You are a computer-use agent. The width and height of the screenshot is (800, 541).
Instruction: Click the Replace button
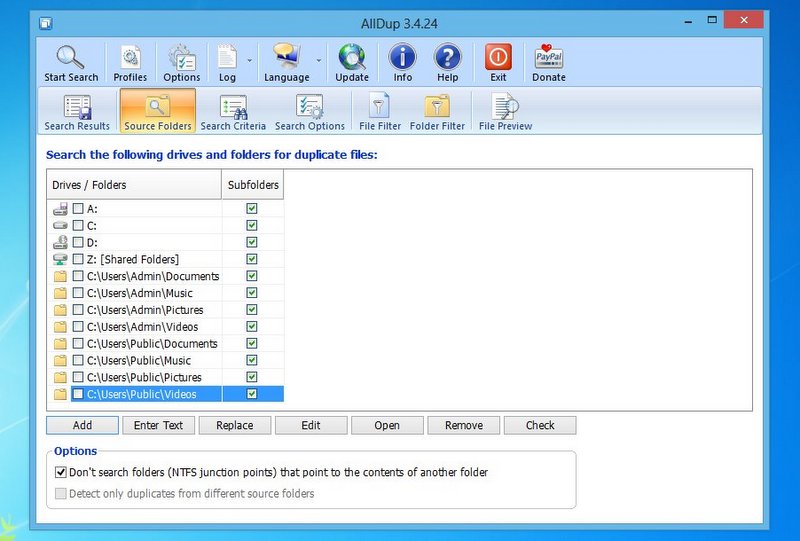point(235,425)
